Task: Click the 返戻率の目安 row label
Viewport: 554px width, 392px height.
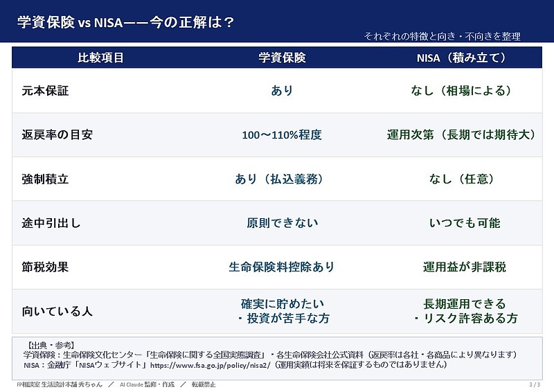Action: [57, 134]
